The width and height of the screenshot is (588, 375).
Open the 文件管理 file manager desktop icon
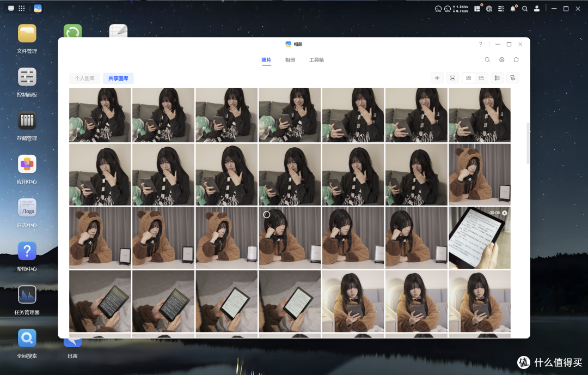point(27,34)
